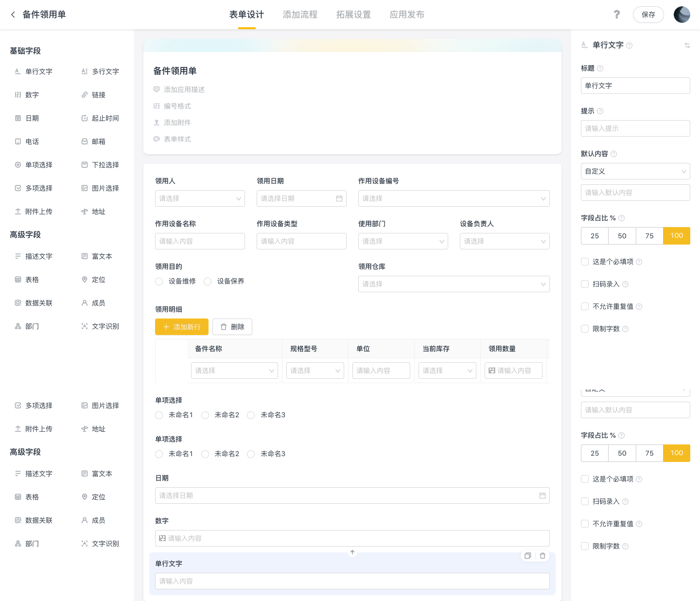700x601 pixels.
Task: Click the swap field type icon in properties header
Action: (687, 45)
